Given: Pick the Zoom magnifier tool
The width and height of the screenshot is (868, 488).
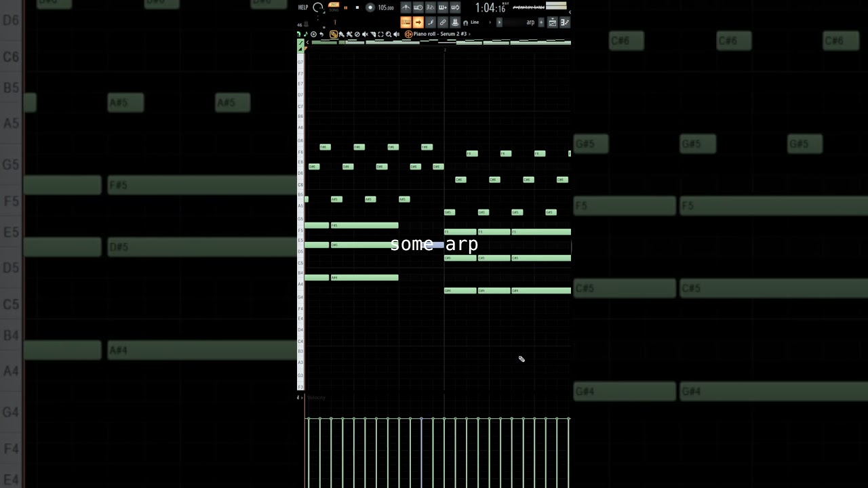Looking at the screenshot, I should point(389,34).
